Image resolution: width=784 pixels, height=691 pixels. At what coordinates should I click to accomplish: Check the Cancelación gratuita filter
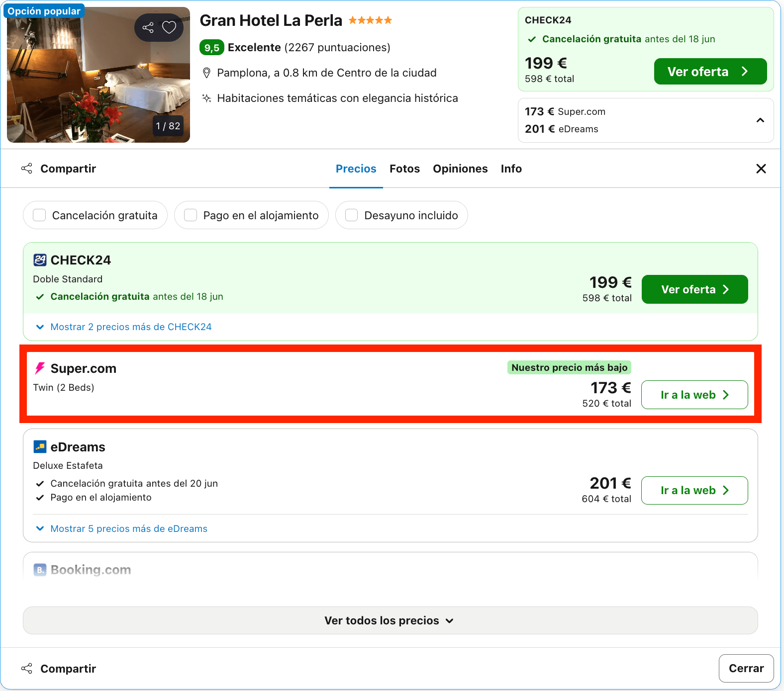(x=39, y=215)
